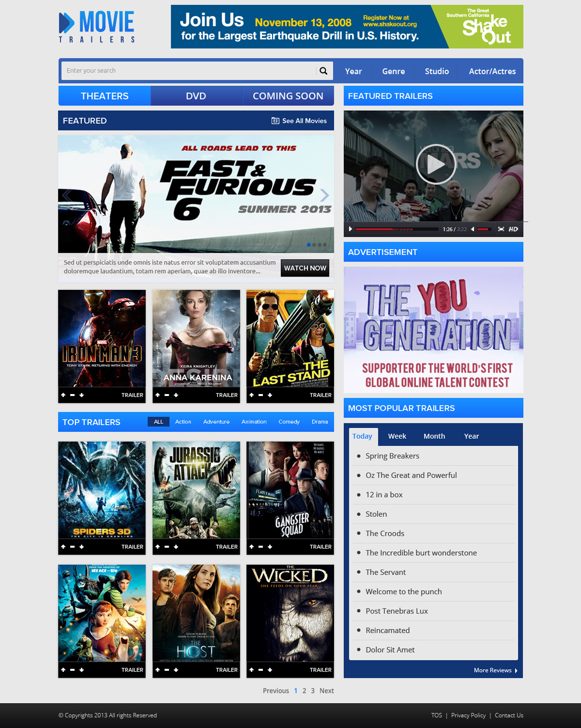Click the ShakeOut earthquake drill banner ad

(x=347, y=27)
